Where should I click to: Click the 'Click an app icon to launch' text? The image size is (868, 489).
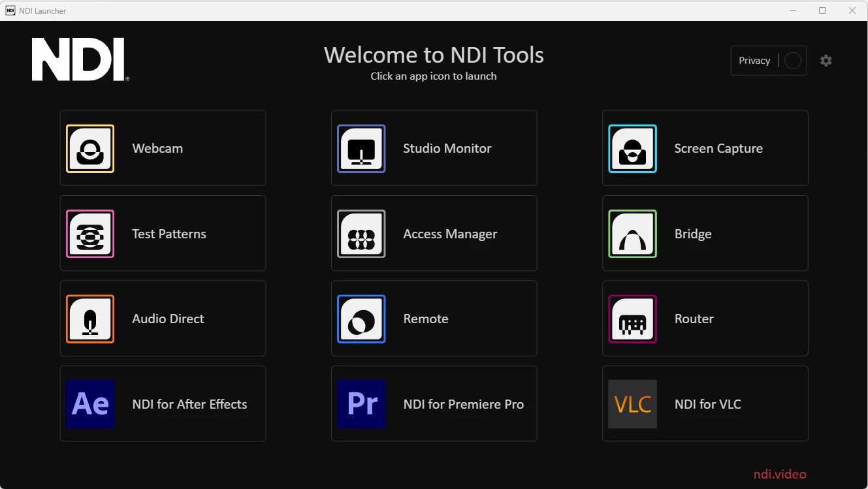coord(434,76)
